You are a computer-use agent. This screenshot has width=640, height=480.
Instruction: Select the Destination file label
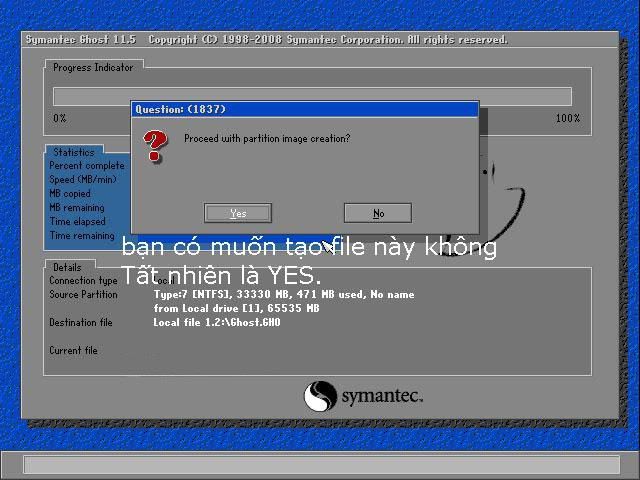pyautogui.click(x=81, y=323)
